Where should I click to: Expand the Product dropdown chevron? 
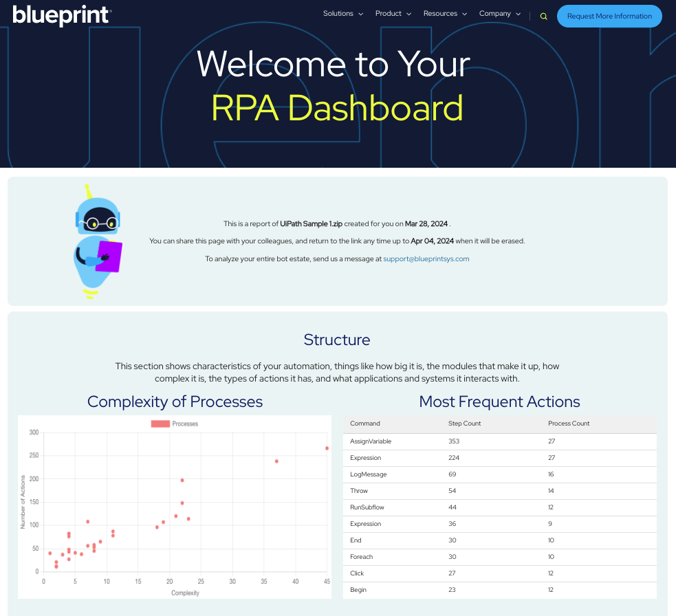(409, 14)
